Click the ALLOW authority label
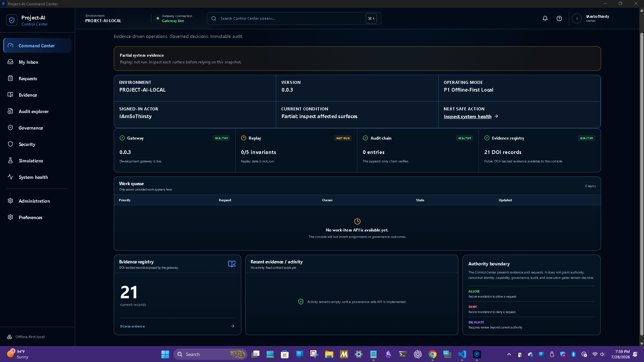The height and width of the screenshot is (362, 644). [x=474, y=291]
